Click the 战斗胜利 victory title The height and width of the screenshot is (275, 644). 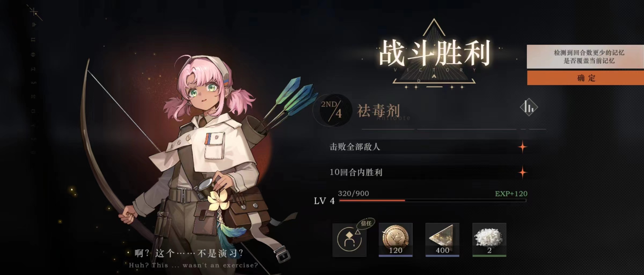pos(434,53)
